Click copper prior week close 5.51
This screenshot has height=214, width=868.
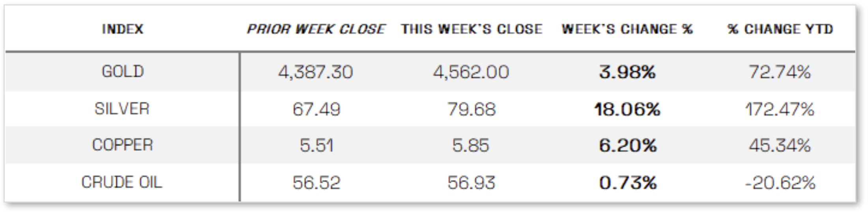coord(316,145)
